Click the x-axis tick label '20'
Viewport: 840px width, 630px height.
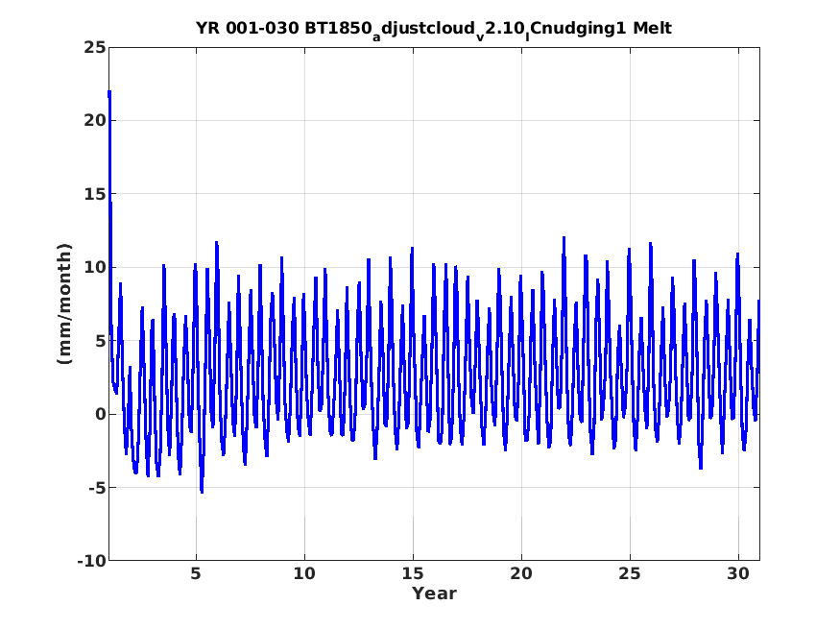(521, 573)
